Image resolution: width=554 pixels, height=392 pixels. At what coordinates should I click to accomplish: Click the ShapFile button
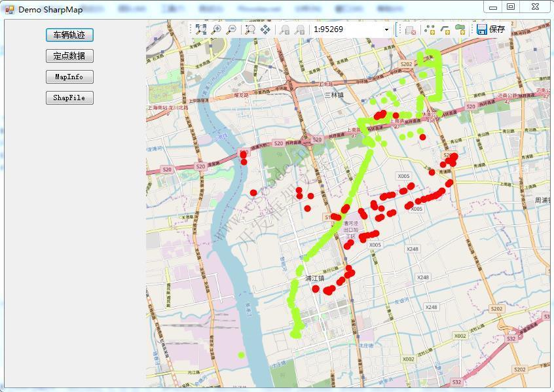coord(69,97)
